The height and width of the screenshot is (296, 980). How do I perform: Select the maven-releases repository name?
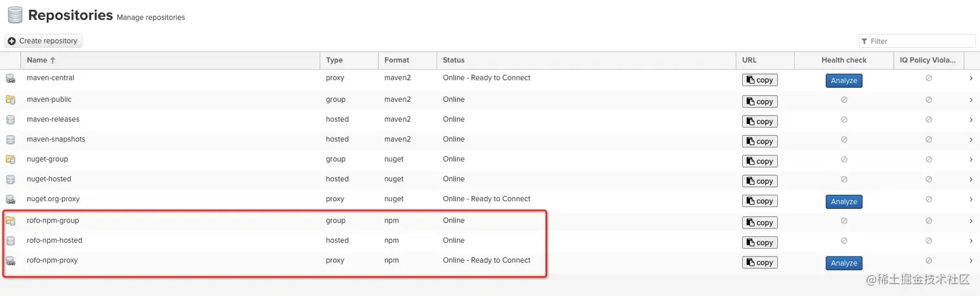tap(53, 119)
